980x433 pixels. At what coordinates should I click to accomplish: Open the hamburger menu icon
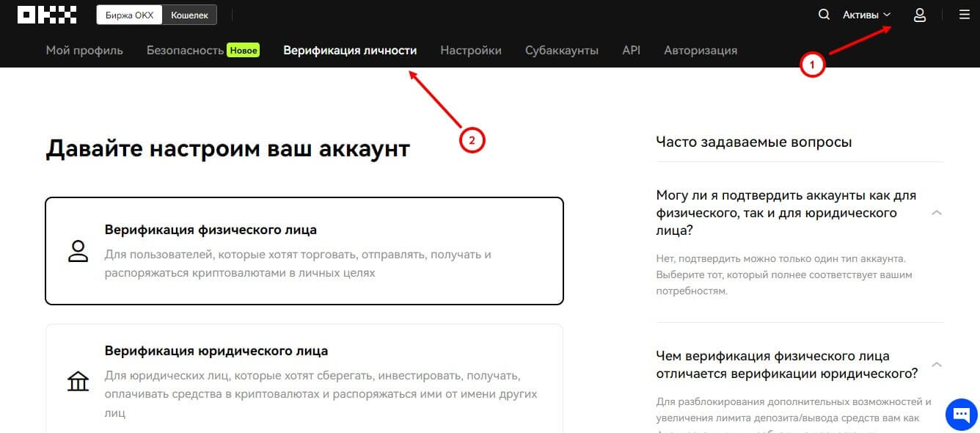pos(964,15)
